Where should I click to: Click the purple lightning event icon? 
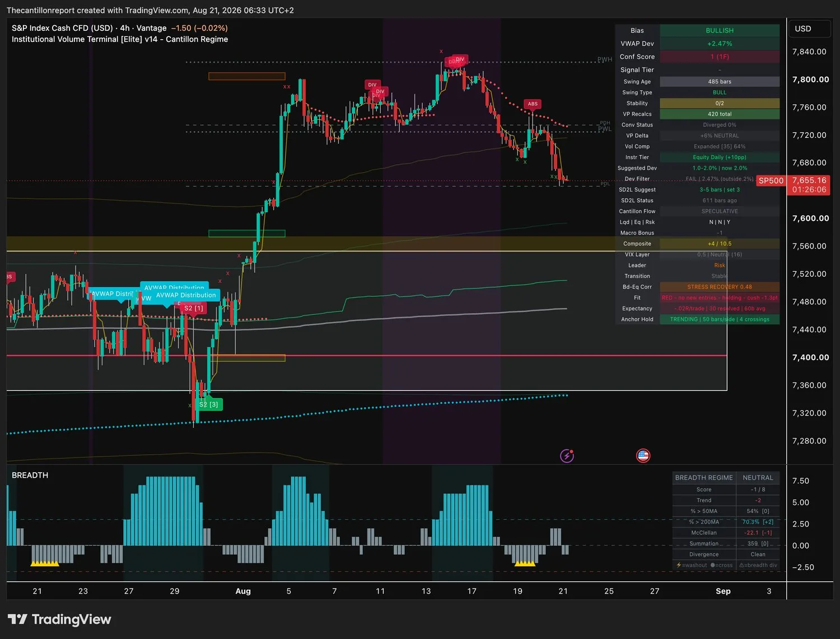[x=567, y=456]
